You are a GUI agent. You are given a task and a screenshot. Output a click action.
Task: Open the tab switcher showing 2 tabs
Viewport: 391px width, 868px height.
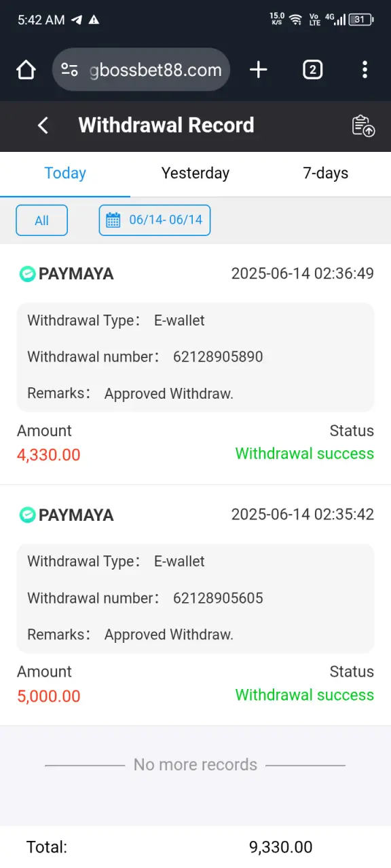tap(312, 69)
